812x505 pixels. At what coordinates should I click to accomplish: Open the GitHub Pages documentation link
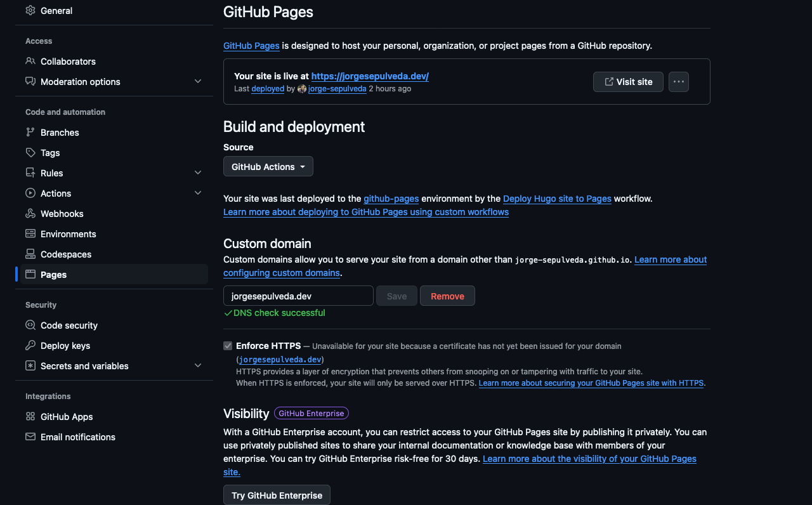tap(251, 46)
